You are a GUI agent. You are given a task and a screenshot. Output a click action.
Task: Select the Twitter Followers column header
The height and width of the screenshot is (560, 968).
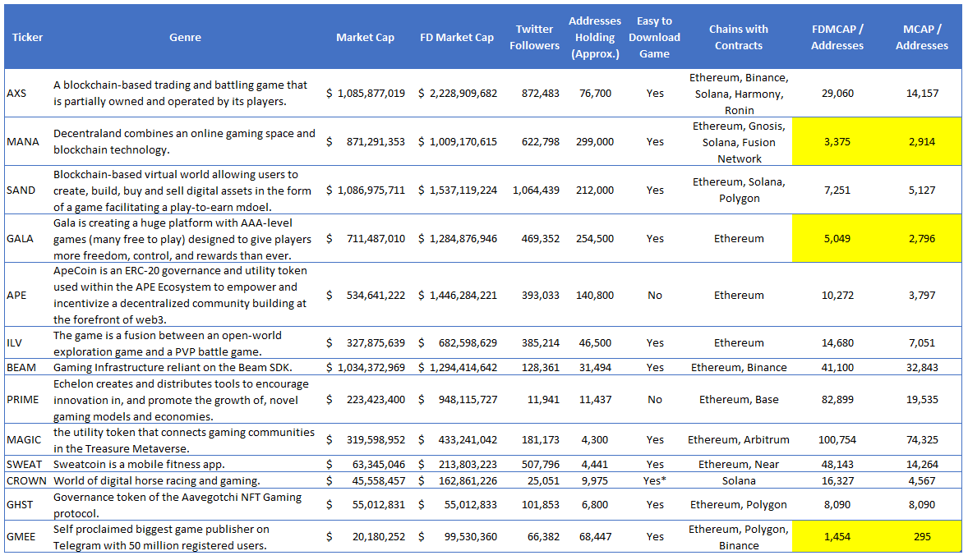(x=534, y=37)
